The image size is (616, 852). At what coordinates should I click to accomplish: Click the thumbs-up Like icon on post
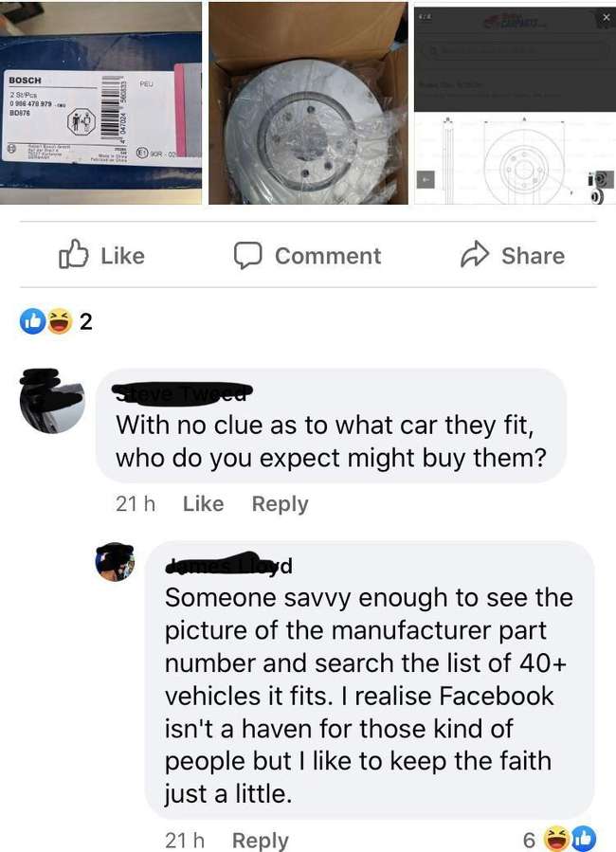coord(73,254)
